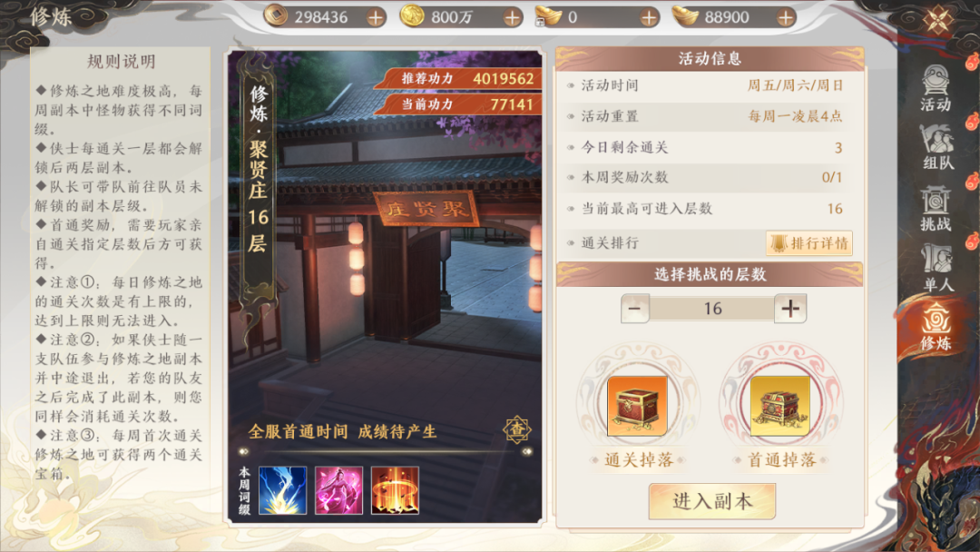Close the panel with crossed-swords icon
The image size is (980, 552).
coord(938,20)
